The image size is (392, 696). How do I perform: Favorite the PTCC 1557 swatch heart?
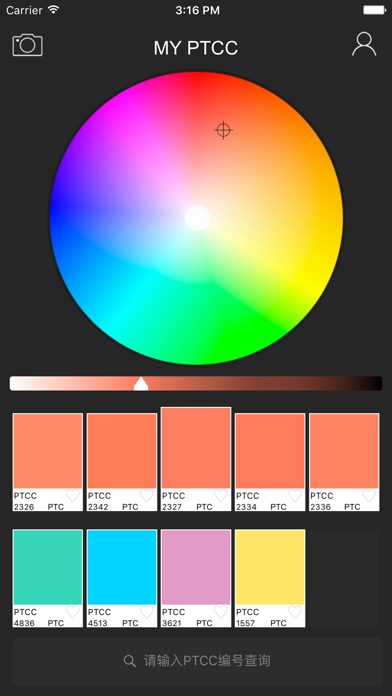[x=295, y=612]
